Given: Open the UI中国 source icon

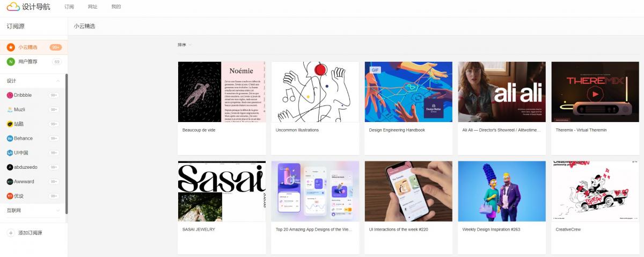Looking at the screenshot, I should (x=10, y=153).
